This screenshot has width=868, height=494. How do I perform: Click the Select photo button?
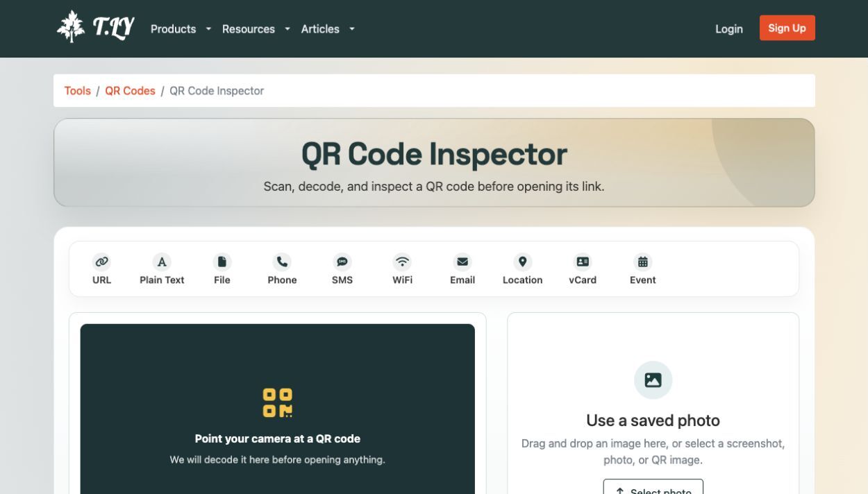653,488
